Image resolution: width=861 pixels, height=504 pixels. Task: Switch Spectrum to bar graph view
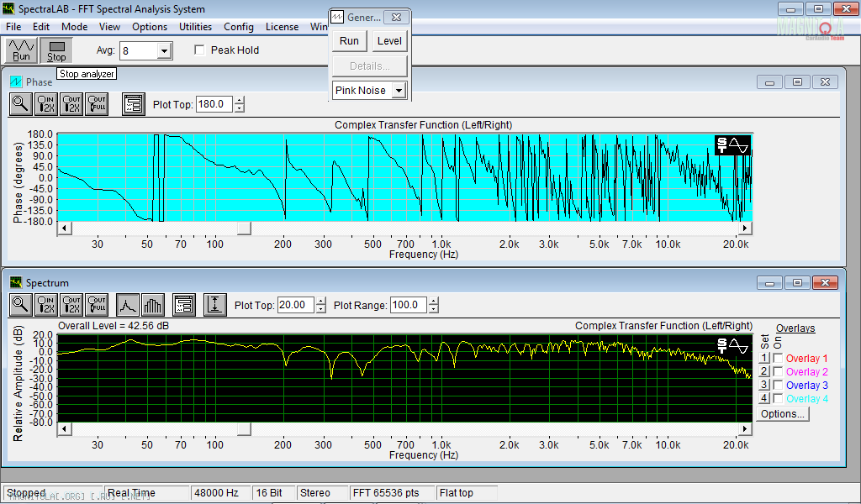coord(153,305)
